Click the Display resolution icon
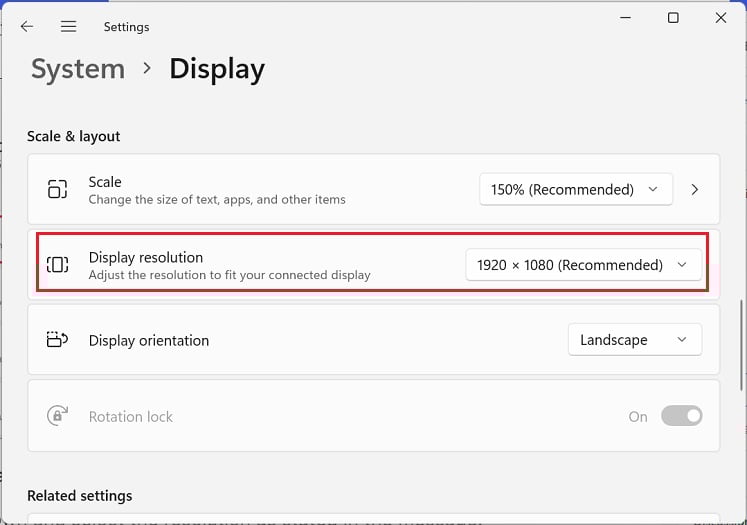747x525 pixels. (57, 264)
